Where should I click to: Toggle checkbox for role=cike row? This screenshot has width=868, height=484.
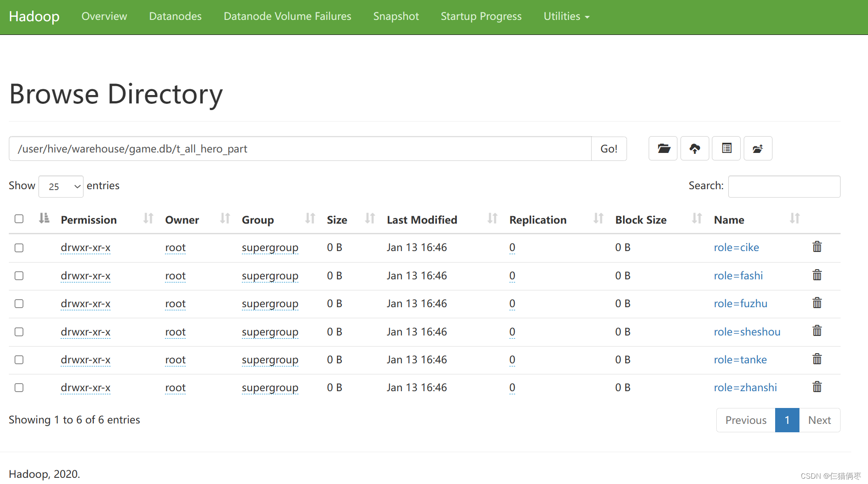[x=19, y=247]
